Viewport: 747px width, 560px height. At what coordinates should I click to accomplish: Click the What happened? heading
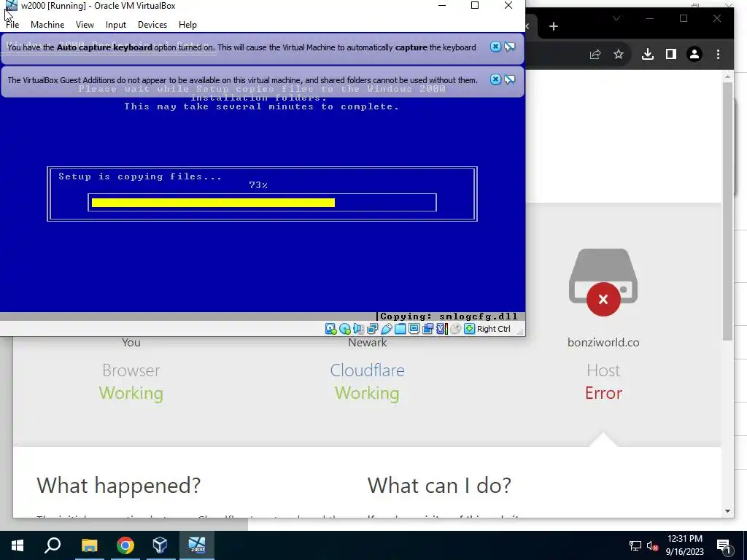tap(119, 485)
